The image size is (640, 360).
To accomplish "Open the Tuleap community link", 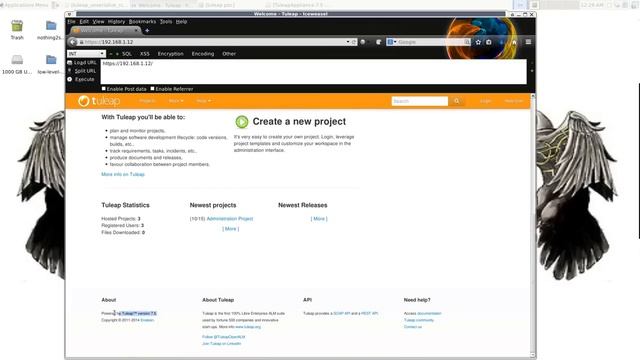I will (419, 320).
